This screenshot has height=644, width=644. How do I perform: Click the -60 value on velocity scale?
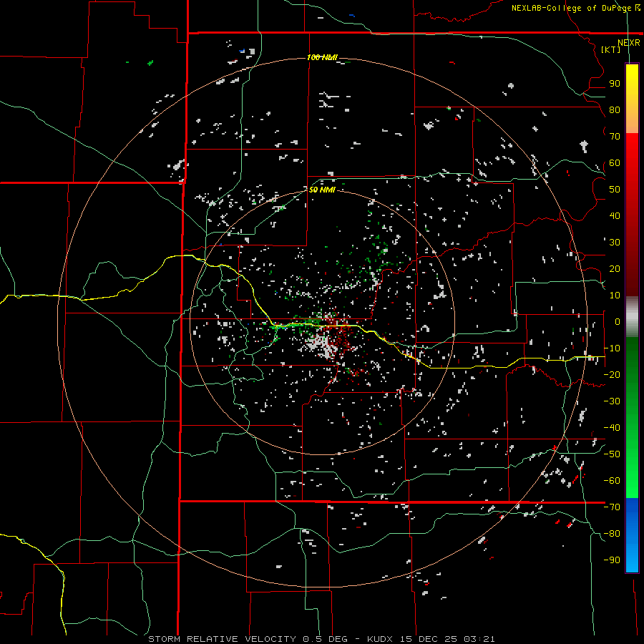612,481
